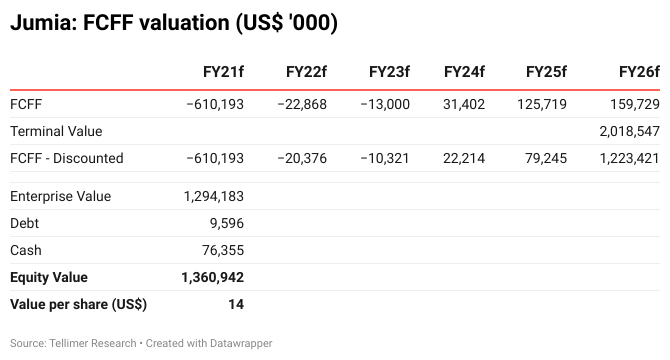Click the Equity Value amount 1,360,942
This screenshot has width=670, height=360.
click(x=212, y=277)
